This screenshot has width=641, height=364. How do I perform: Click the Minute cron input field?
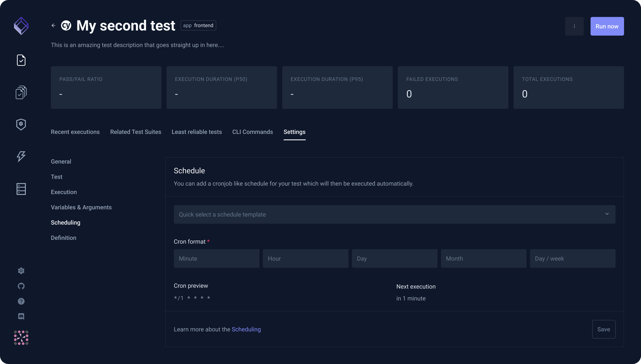pyautogui.click(x=216, y=258)
